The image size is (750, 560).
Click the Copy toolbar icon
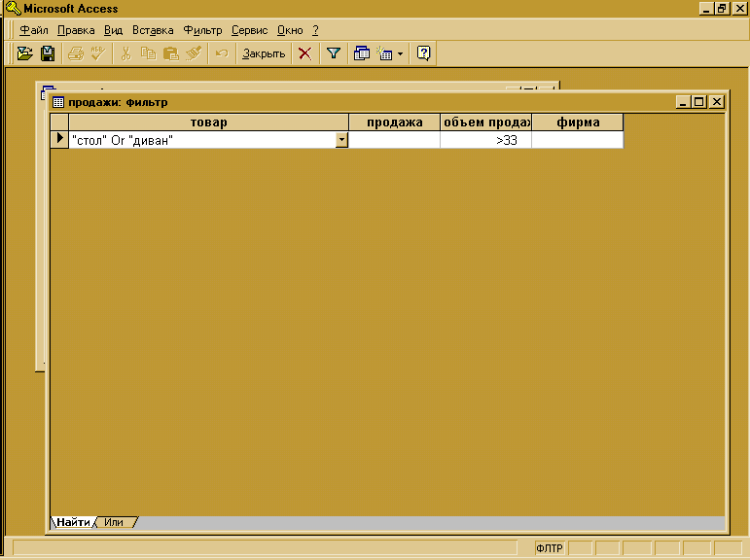tap(148, 53)
